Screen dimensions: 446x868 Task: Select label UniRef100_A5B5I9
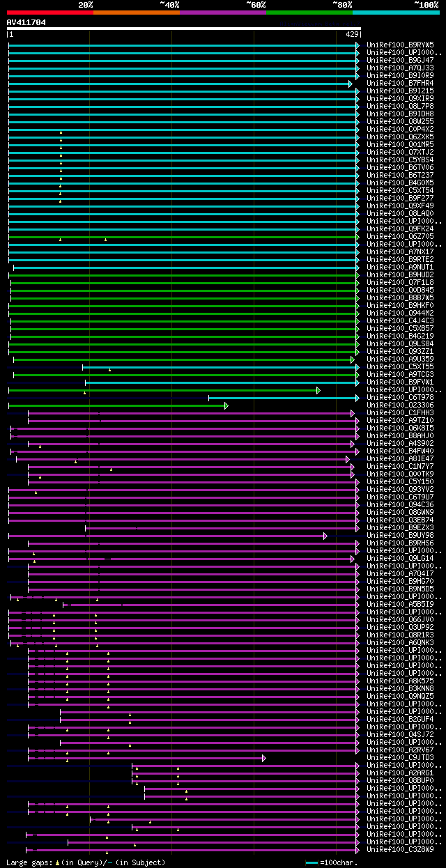(400, 605)
